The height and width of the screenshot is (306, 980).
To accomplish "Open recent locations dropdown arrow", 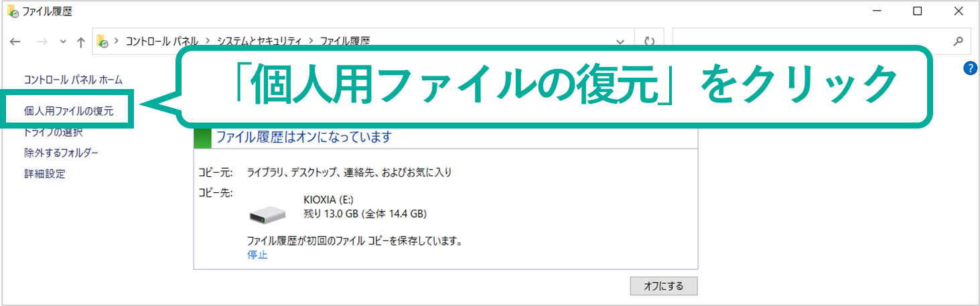I will (x=63, y=42).
